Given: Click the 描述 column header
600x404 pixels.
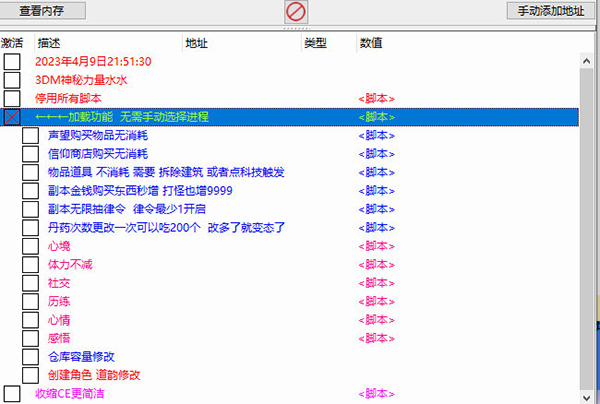Looking at the screenshot, I should [x=49, y=43].
